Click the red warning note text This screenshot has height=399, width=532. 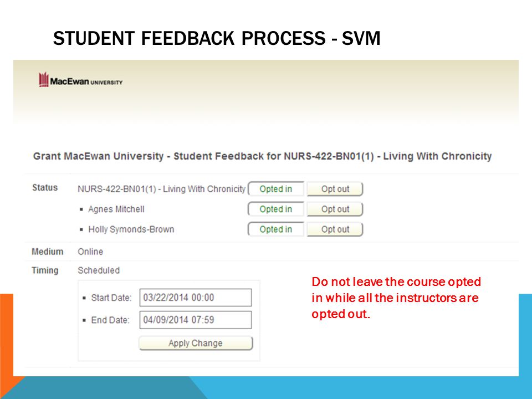(x=396, y=298)
